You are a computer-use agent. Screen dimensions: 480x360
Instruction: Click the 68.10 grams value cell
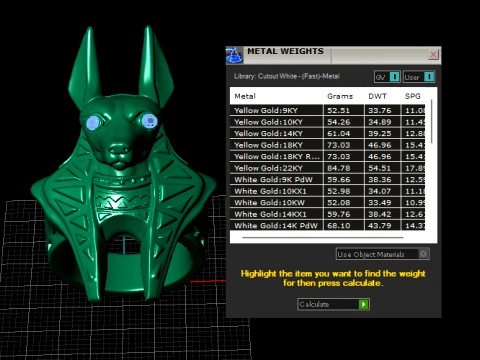pyautogui.click(x=343, y=225)
